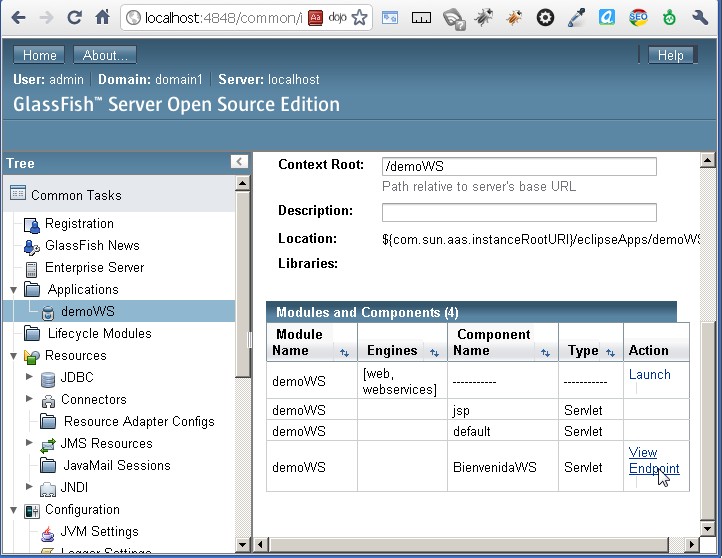Click the [web, webservices] engines cell

(x=402, y=380)
